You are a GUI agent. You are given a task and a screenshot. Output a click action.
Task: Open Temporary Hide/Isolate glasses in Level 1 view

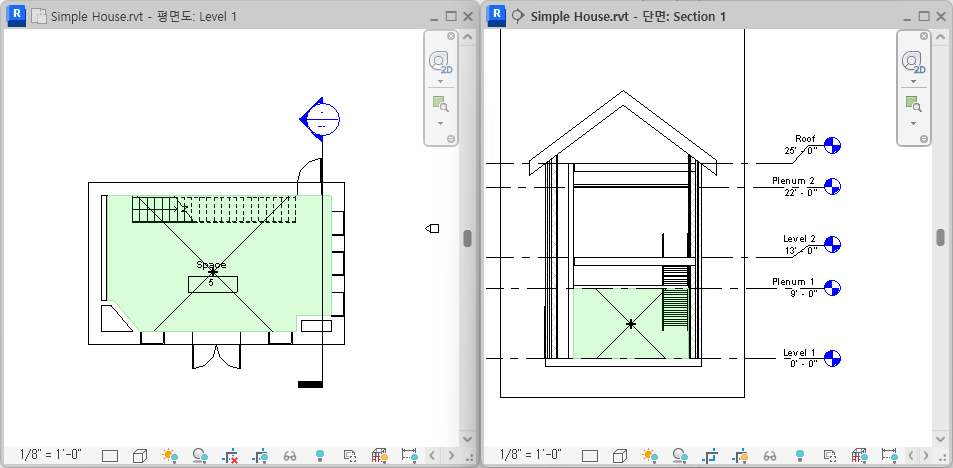(291, 455)
